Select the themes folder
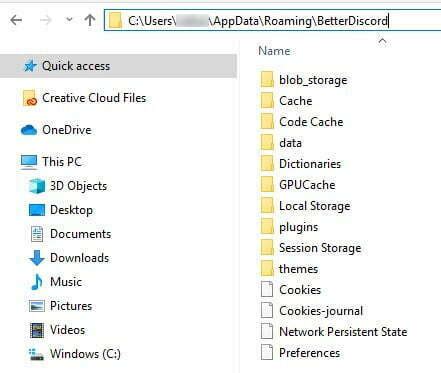The height and width of the screenshot is (373, 441). [298, 269]
